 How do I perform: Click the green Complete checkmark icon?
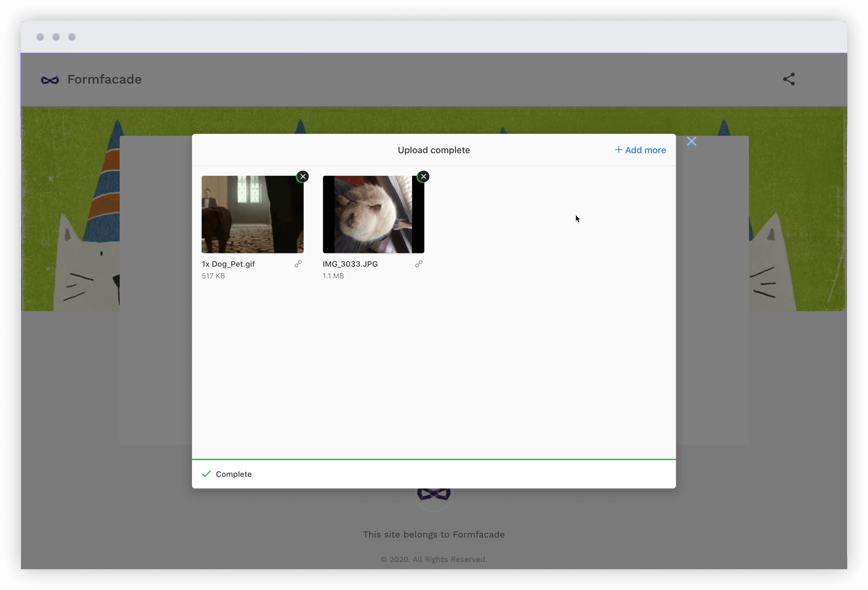coord(207,474)
